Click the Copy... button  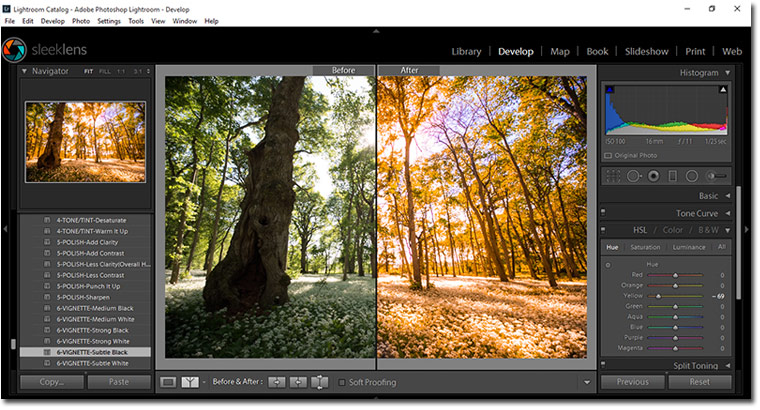click(x=52, y=382)
